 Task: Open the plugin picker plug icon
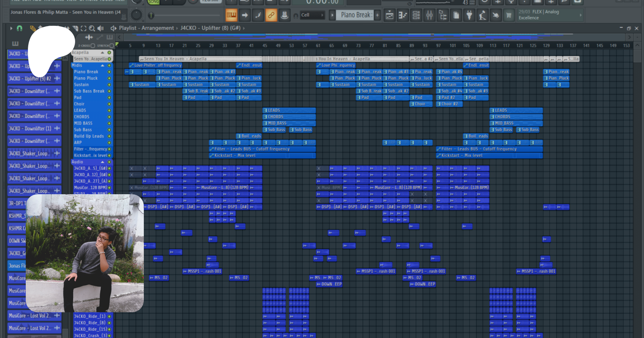point(469,15)
